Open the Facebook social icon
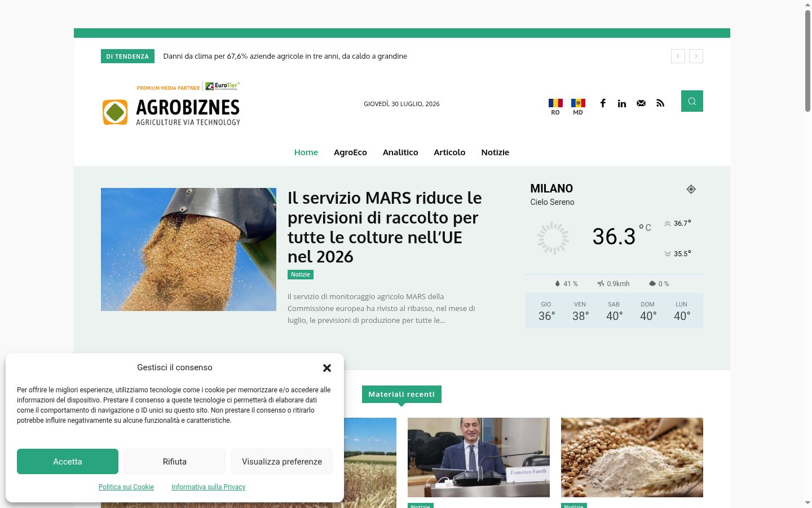Screen dimensions: 812x508 tap(603, 103)
